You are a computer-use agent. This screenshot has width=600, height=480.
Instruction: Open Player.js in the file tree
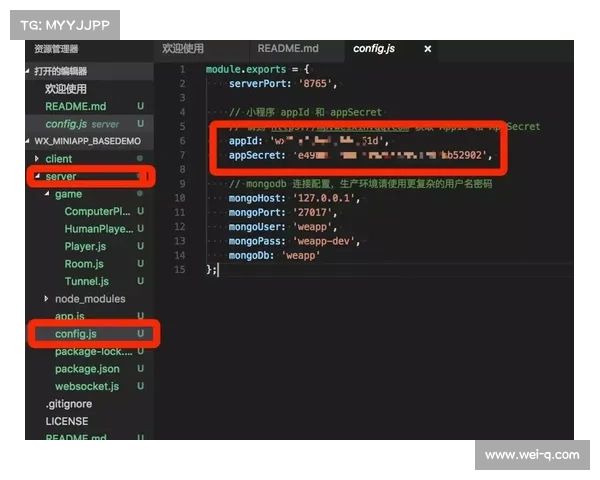click(85, 247)
